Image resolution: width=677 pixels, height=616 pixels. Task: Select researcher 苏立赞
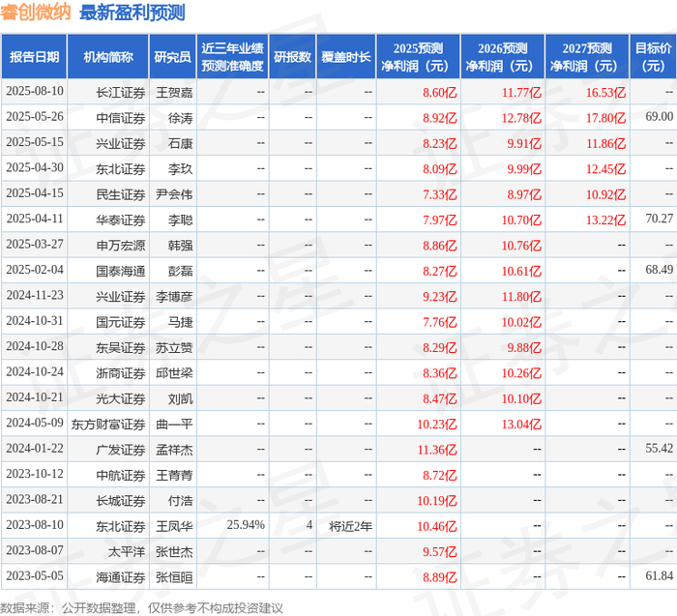tap(174, 347)
